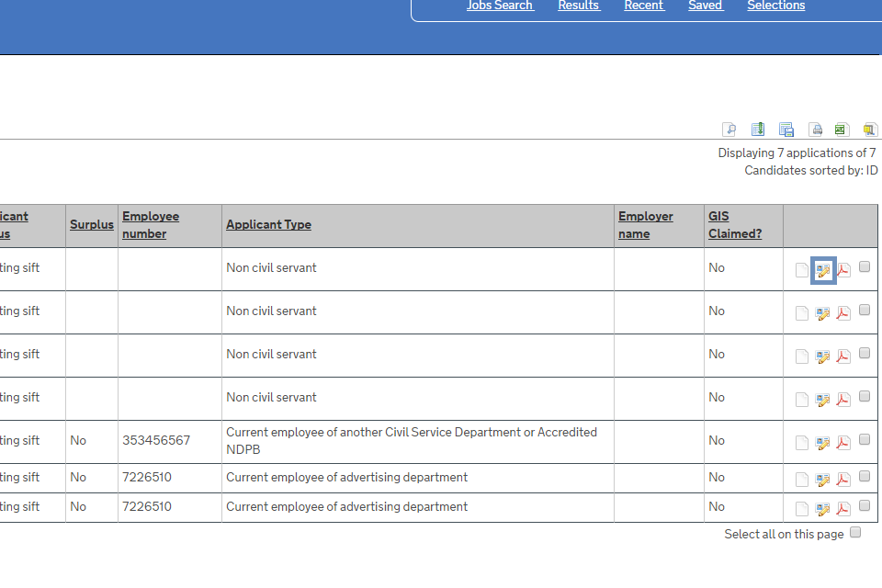Click the yellow notes icon in the toolbar
The width and height of the screenshot is (882, 588).
pos(869,130)
